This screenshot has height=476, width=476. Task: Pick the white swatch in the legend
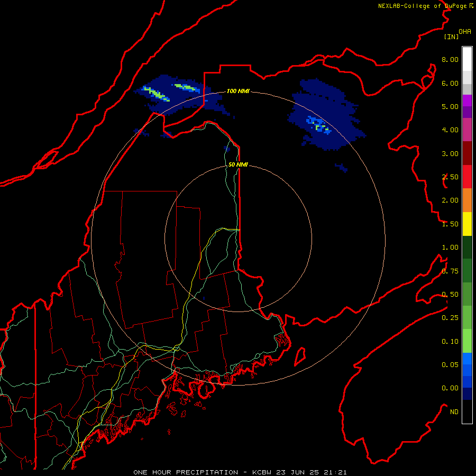point(467,59)
